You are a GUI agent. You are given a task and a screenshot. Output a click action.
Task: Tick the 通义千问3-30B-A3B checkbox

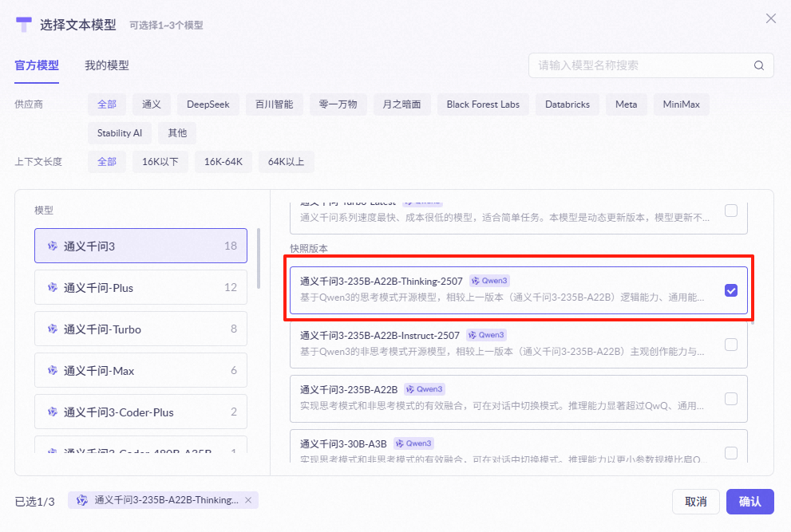(x=730, y=452)
